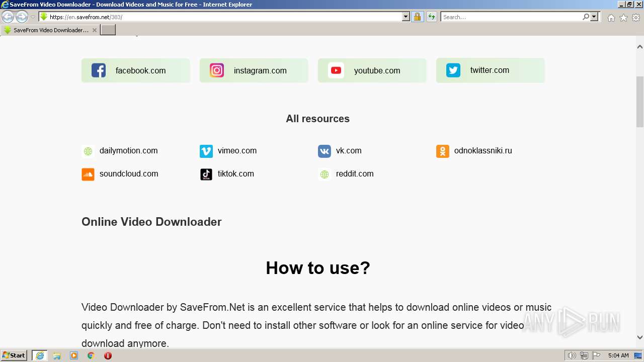Open the reddit.com link
This screenshot has width=644, height=362.
pos(355,174)
